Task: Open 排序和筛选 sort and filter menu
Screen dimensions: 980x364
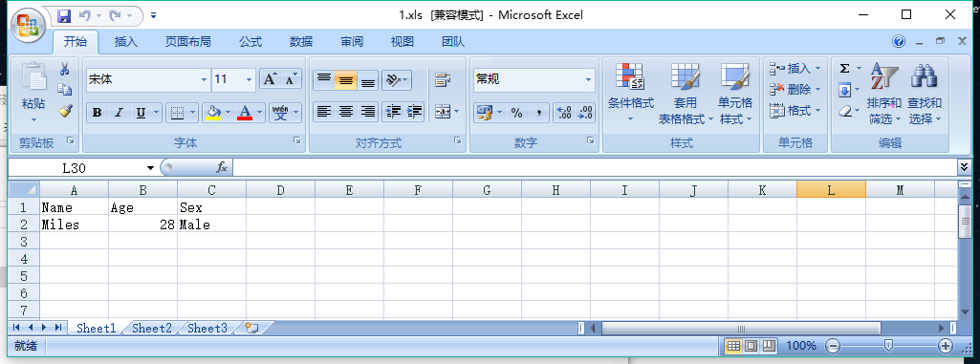Action: [x=883, y=93]
